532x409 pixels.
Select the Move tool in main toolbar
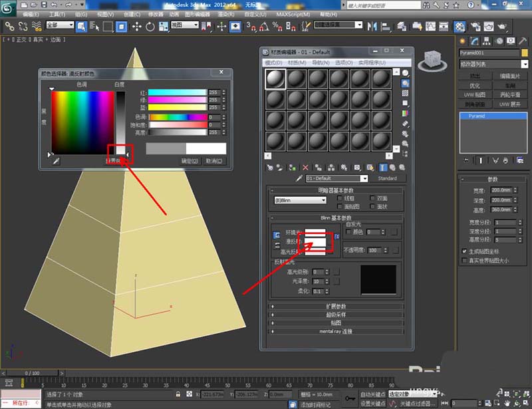pos(138,27)
